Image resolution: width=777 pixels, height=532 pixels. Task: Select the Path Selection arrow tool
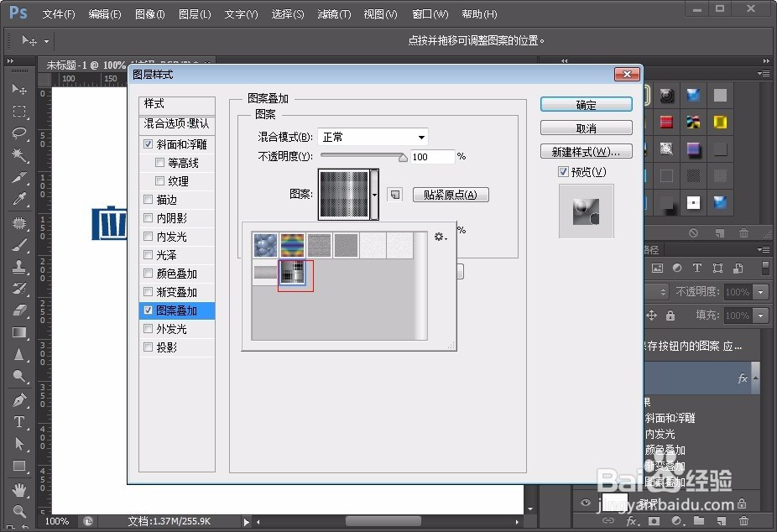click(x=19, y=443)
